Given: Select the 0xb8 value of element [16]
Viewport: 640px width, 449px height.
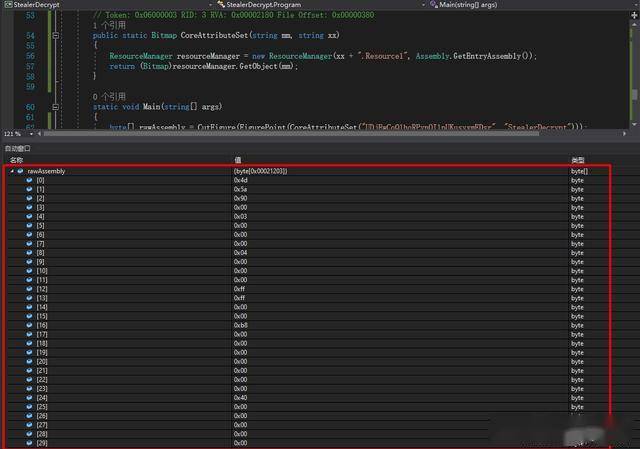Looking at the screenshot, I should pyautogui.click(x=240, y=325).
